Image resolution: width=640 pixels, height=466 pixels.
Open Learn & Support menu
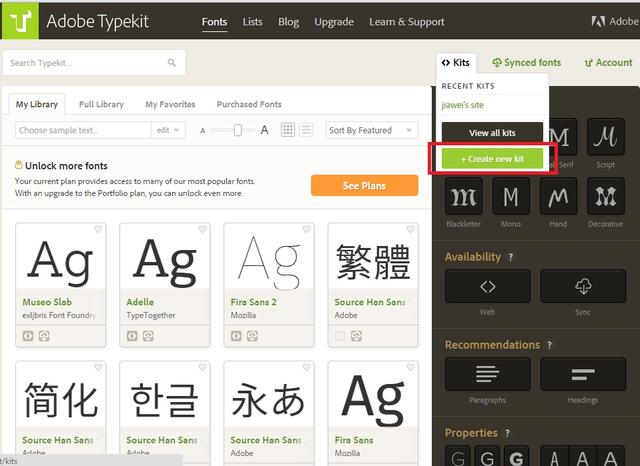[x=407, y=22]
